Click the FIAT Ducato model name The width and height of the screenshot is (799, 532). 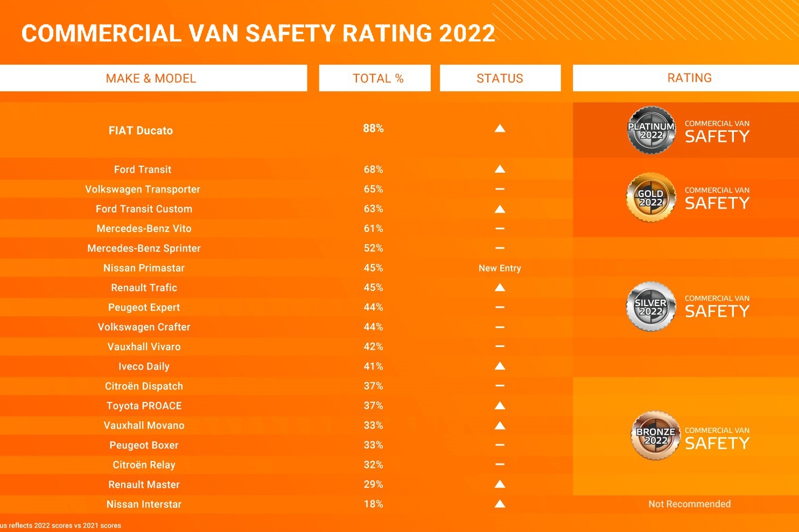point(141,131)
